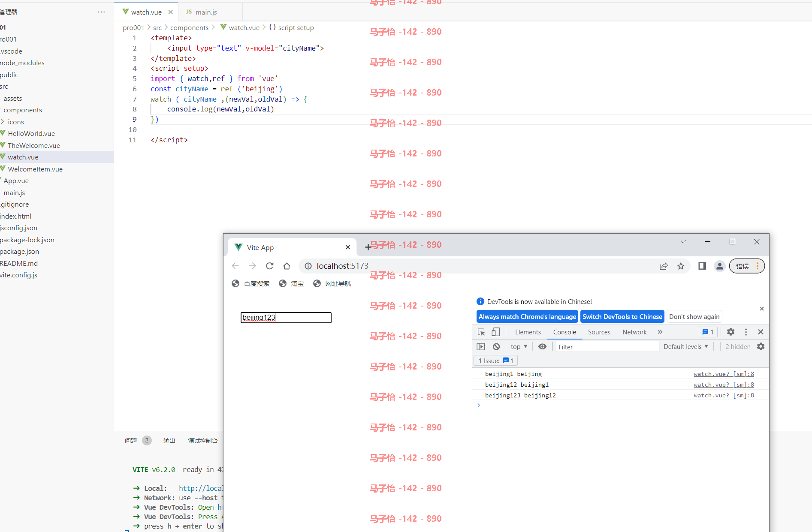The image size is (812, 532).
Task: Expand the icons folder
Action: (3, 122)
